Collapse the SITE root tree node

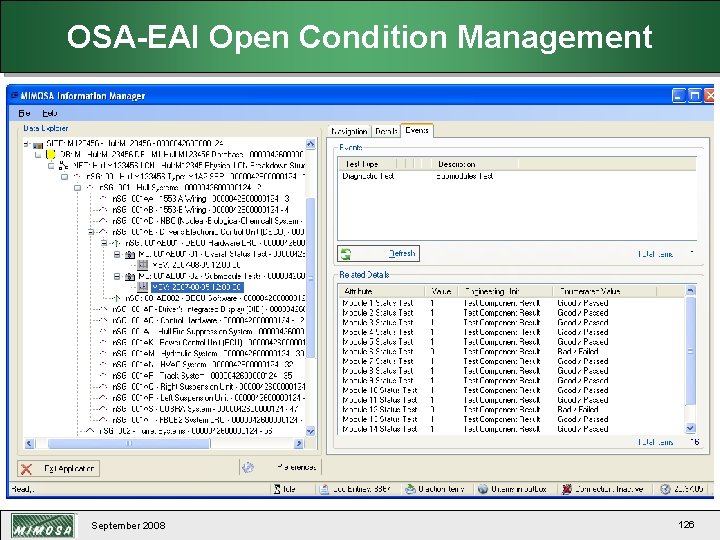tap(26, 144)
